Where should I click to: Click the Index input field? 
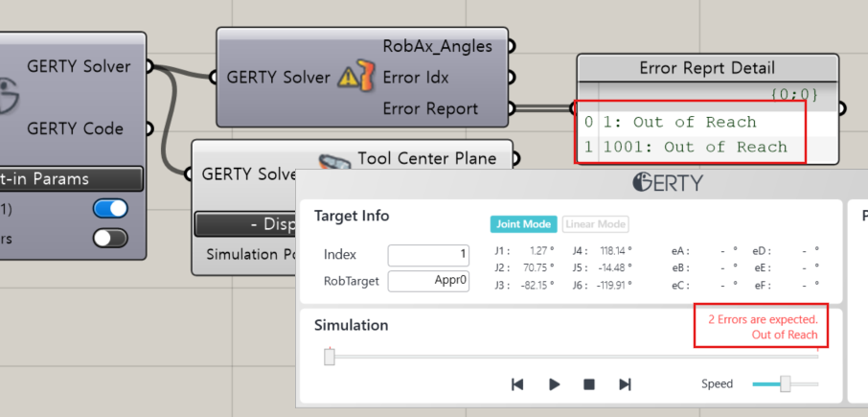tap(428, 255)
